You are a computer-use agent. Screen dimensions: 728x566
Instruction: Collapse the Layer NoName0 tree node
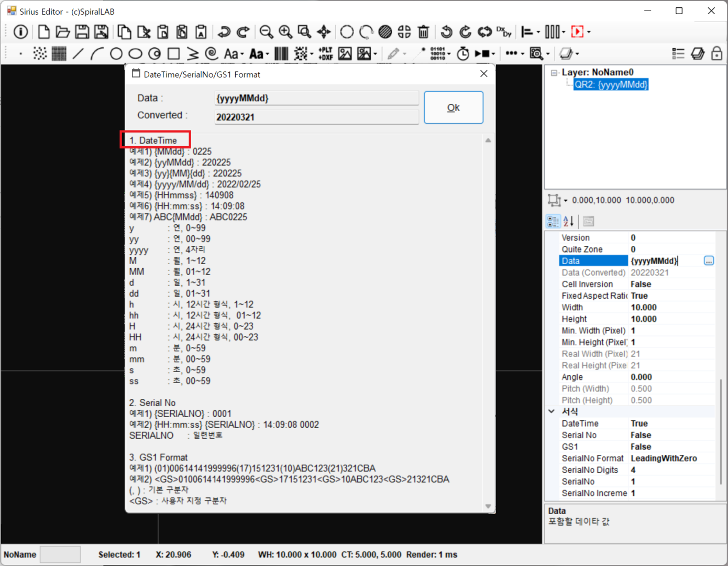pos(554,73)
